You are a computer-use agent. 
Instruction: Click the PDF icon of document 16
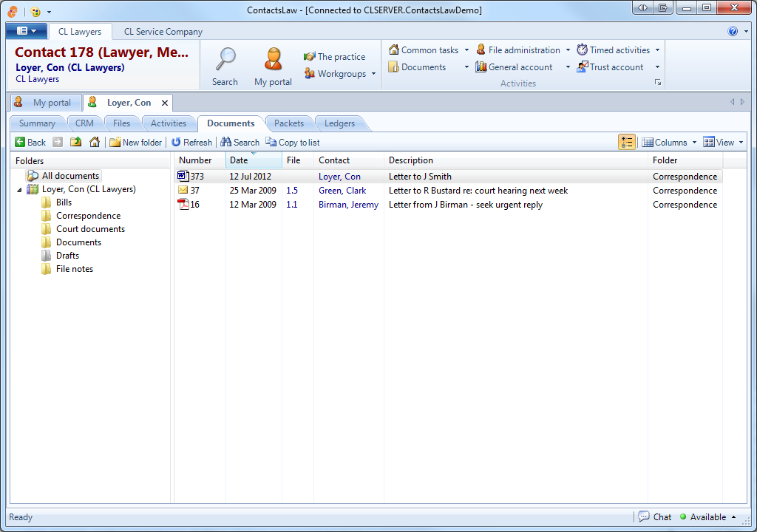[x=183, y=204]
